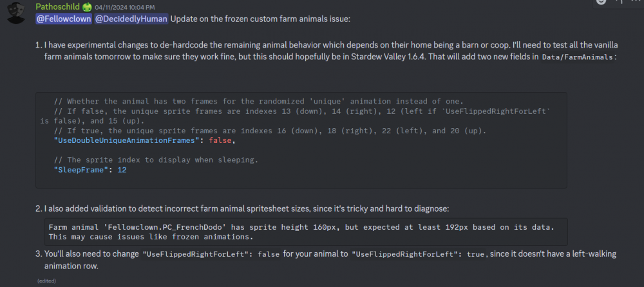
Task: Click the reply arrow icon on message
Action: (619, 2)
